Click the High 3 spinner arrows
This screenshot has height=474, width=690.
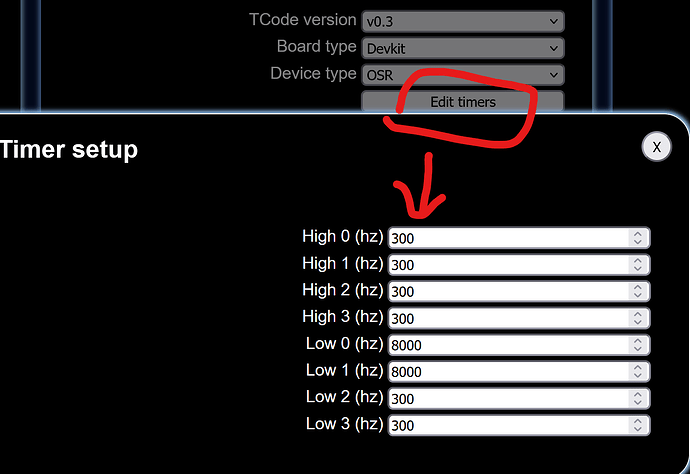click(637, 318)
